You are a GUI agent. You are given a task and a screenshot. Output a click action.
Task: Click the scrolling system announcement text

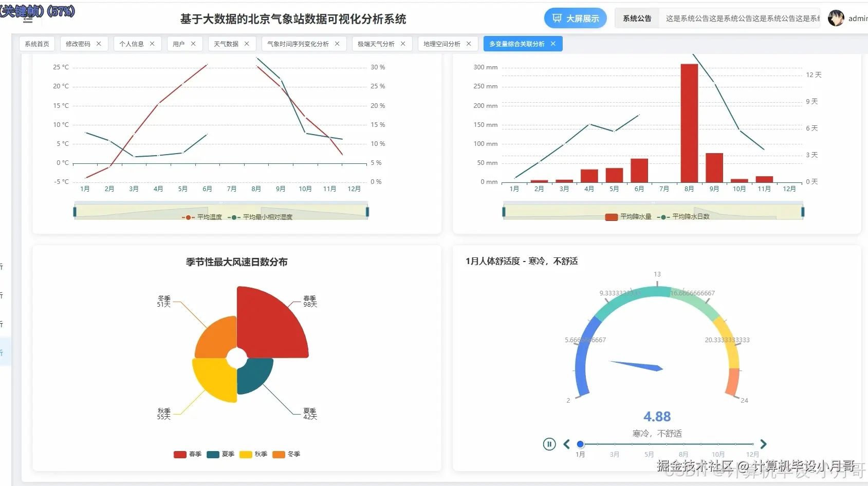pyautogui.click(x=743, y=18)
